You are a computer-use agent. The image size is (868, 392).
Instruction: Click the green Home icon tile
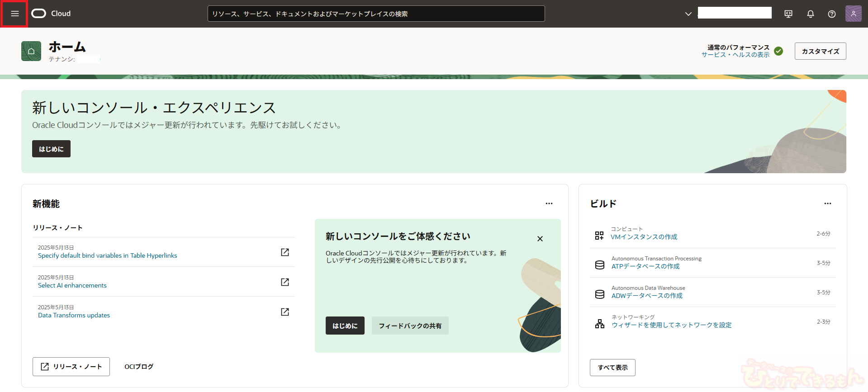pos(31,51)
